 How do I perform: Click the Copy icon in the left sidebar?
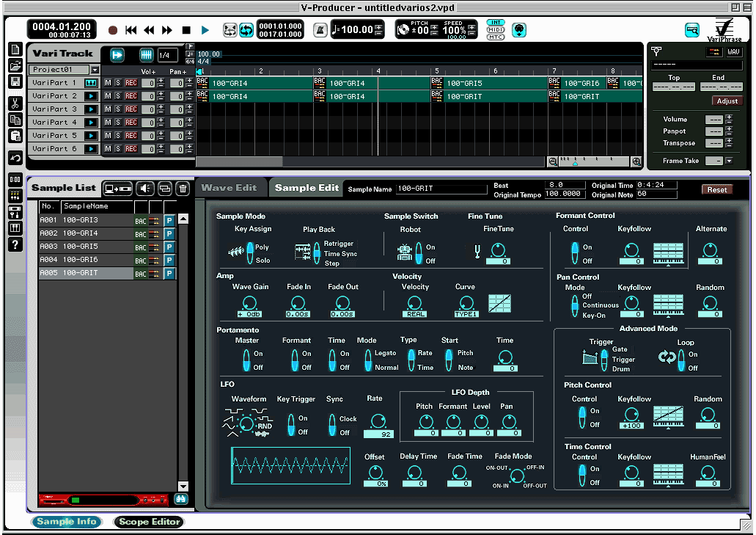[x=15, y=120]
